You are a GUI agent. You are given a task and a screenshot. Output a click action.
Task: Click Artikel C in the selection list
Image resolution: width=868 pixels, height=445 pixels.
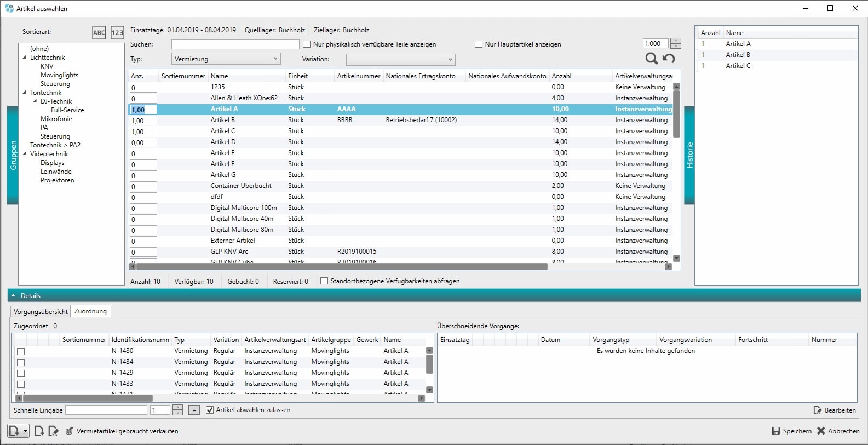pyautogui.click(x=738, y=66)
